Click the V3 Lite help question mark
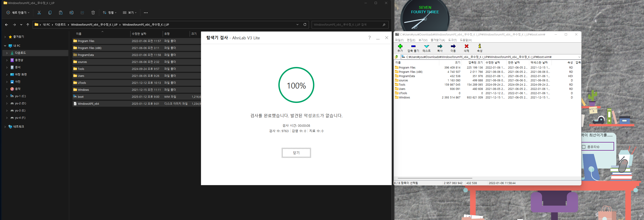644x220 pixels. (x=369, y=38)
